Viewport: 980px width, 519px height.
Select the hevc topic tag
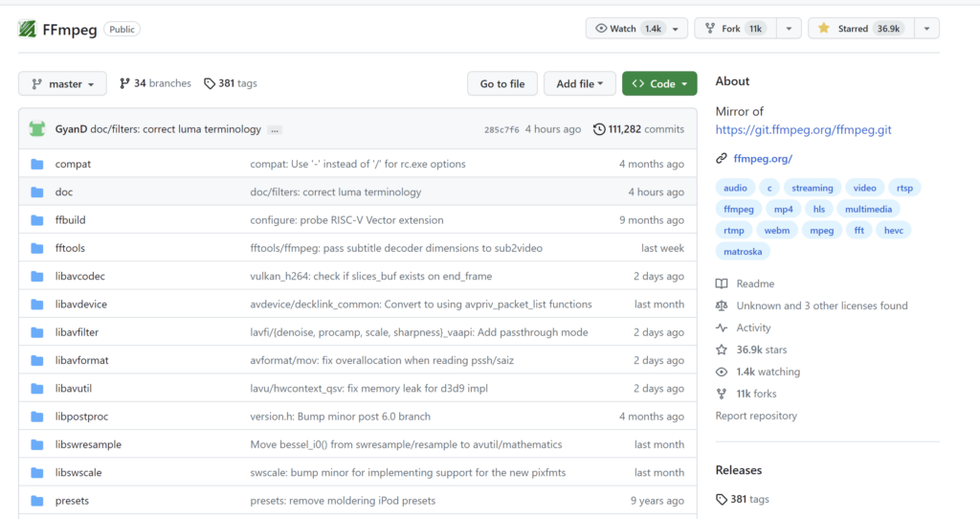point(893,230)
